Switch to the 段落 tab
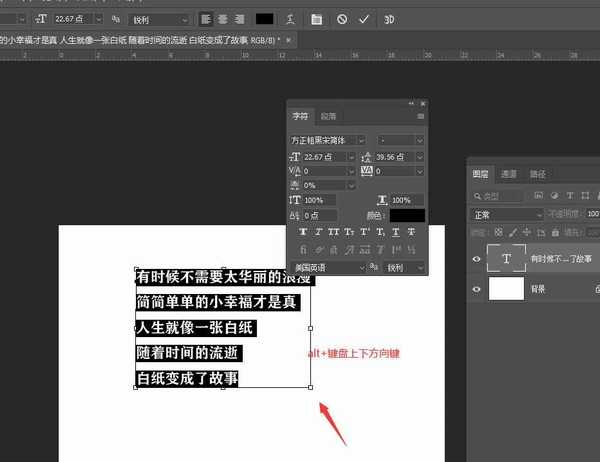Screen dimensions: 600x462 pyautogui.click(x=328, y=117)
